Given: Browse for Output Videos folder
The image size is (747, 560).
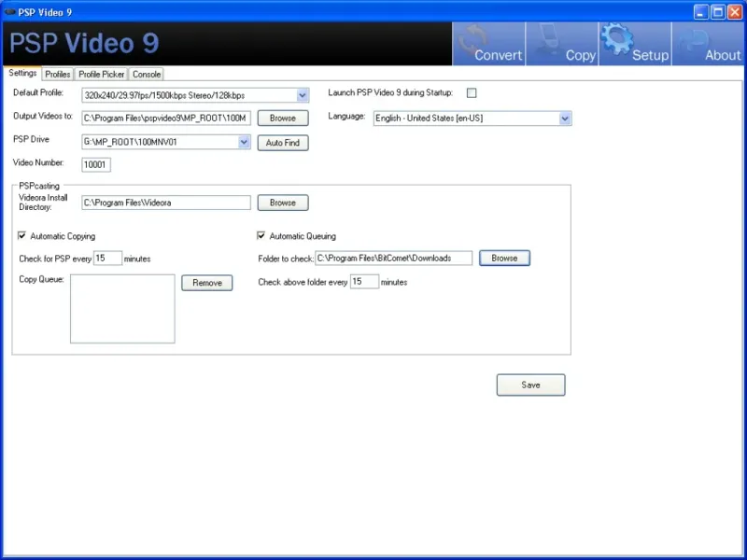Looking at the screenshot, I should (283, 119).
